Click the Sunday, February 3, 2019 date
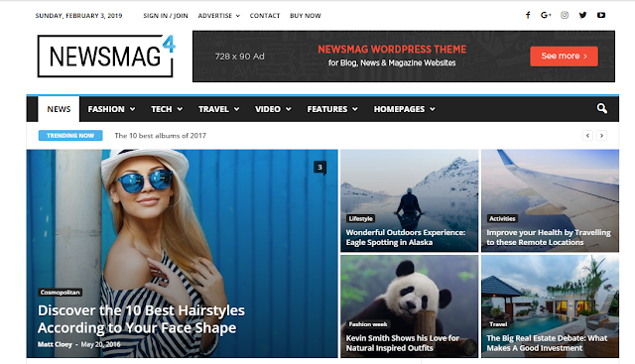This screenshot has width=635, height=364. pyautogui.click(x=78, y=16)
